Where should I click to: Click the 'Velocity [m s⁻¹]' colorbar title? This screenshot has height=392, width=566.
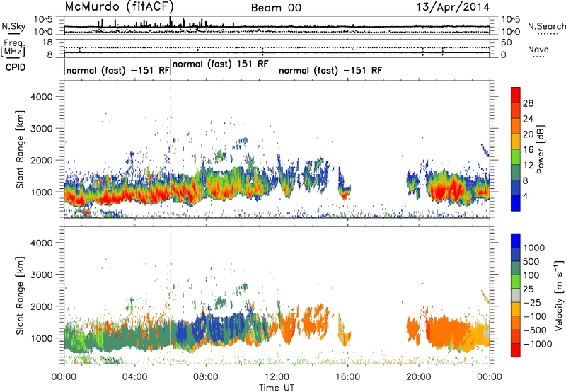pos(559,295)
